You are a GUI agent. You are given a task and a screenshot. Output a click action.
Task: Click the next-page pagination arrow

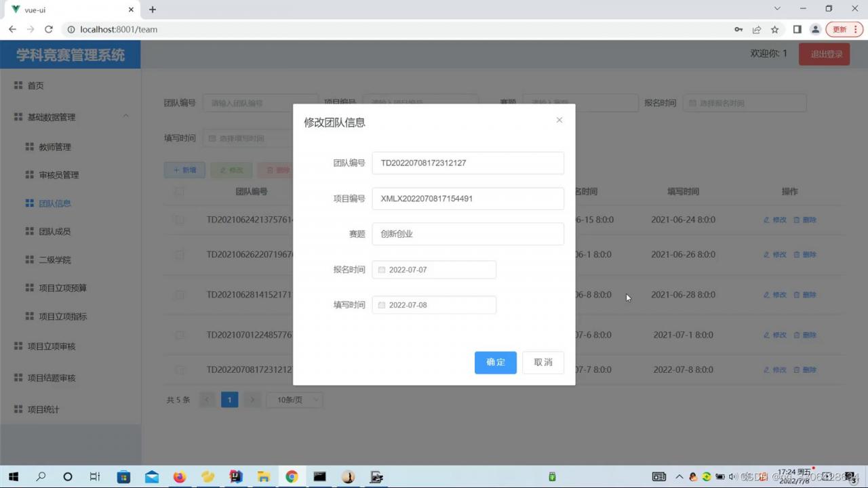(252, 400)
